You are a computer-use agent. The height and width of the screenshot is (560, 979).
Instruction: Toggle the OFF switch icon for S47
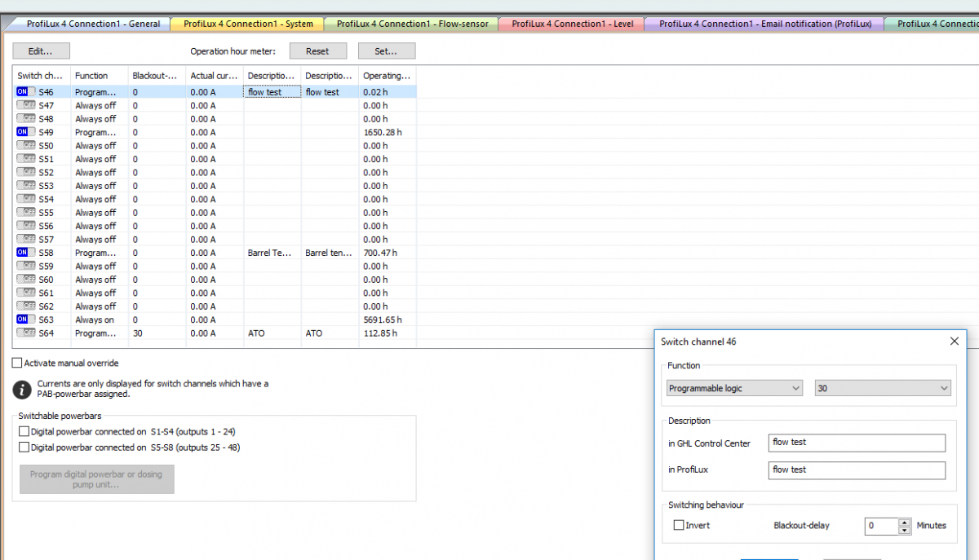(26, 105)
